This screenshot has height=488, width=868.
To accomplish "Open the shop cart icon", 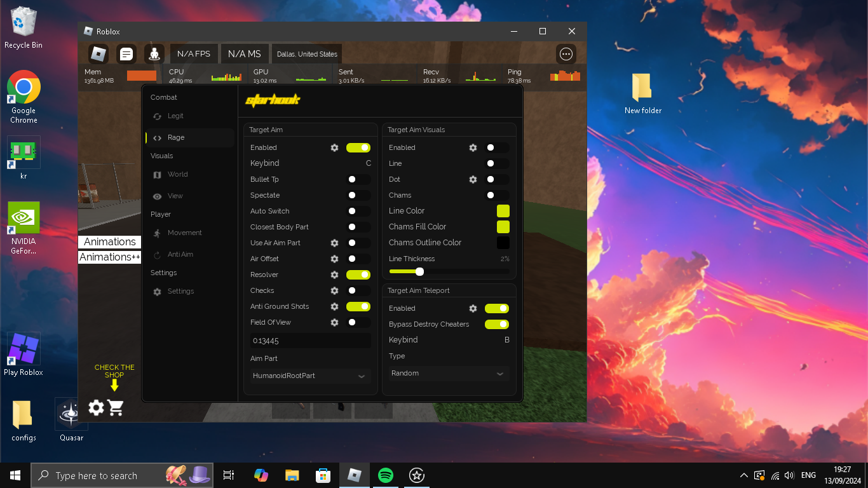I will (x=116, y=407).
